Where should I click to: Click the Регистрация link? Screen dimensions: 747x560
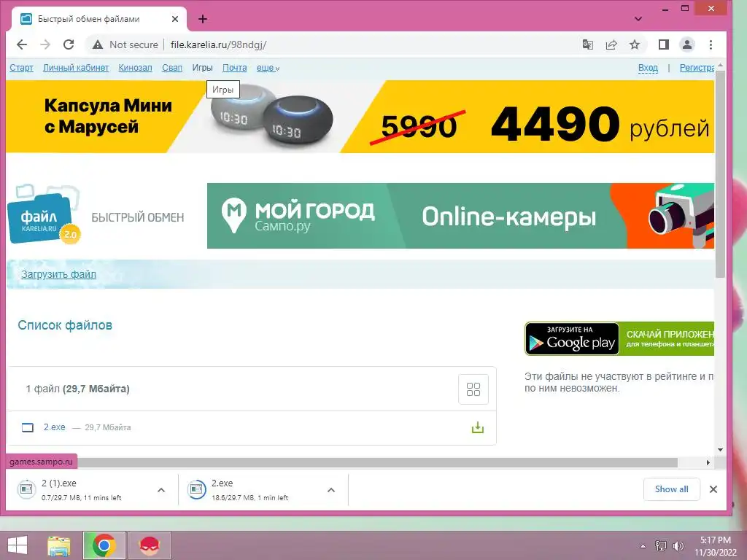click(x=697, y=68)
